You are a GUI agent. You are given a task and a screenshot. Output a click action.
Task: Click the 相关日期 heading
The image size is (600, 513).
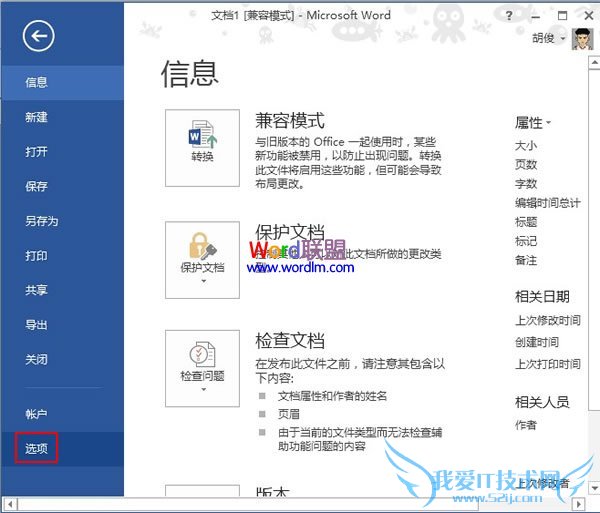coord(542,296)
